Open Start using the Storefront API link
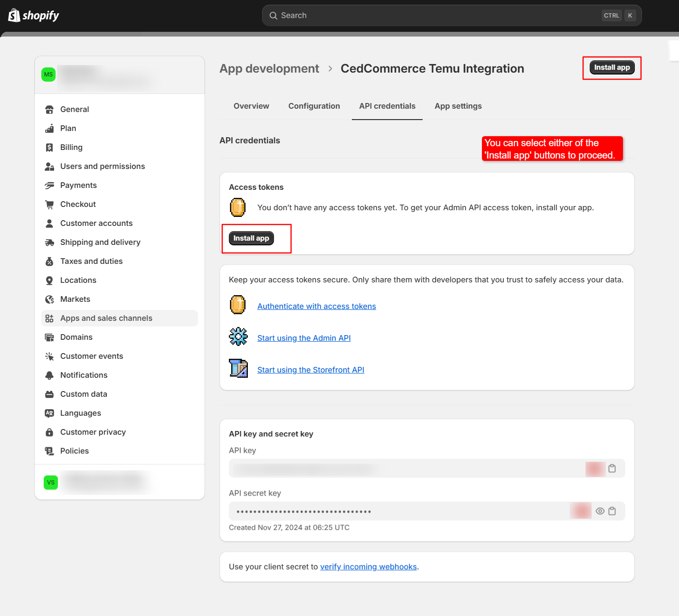This screenshot has height=616, width=679. tap(311, 370)
